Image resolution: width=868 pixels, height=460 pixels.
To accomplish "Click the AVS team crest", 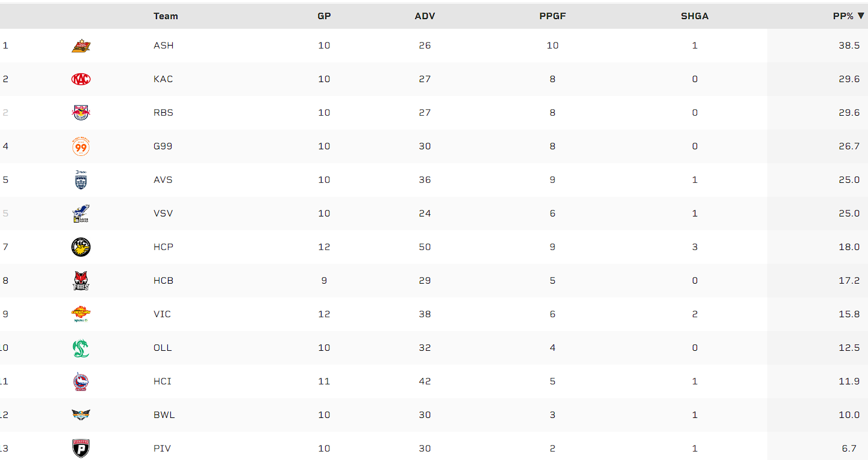I will (81, 180).
